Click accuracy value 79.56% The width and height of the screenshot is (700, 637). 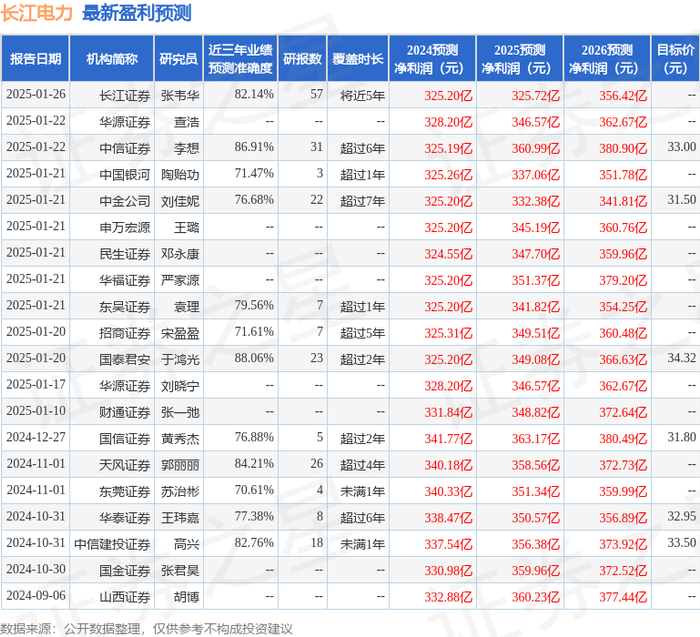click(254, 305)
